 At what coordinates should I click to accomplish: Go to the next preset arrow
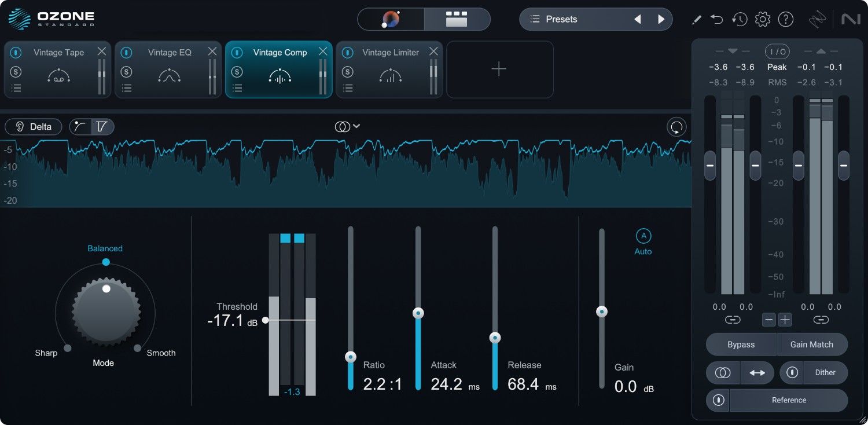[x=661, y=19]
